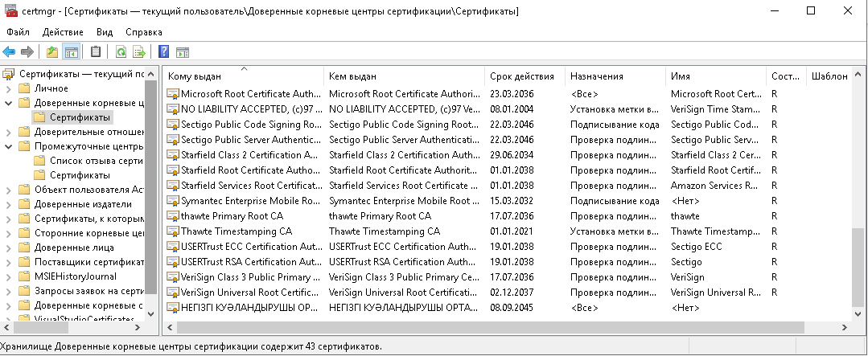This screenshot has height=356, width=868.
Task: Expand the Доверенные лица node
Action: click(8, 248)
